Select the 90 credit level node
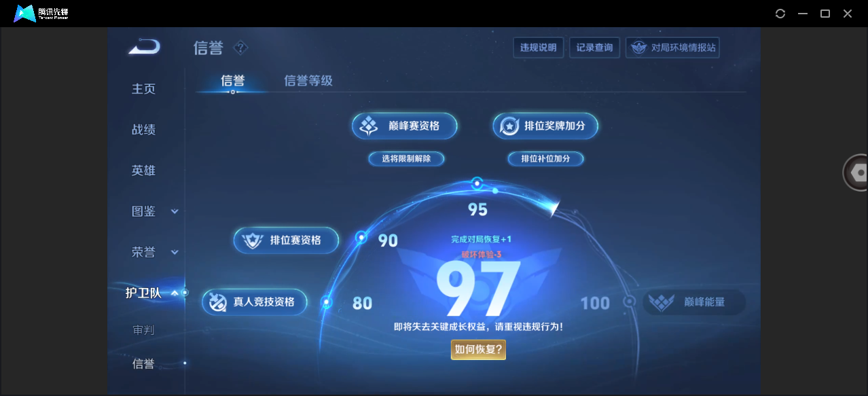The width and height of the screenshot is (868, 396). [x=361, y=237]
